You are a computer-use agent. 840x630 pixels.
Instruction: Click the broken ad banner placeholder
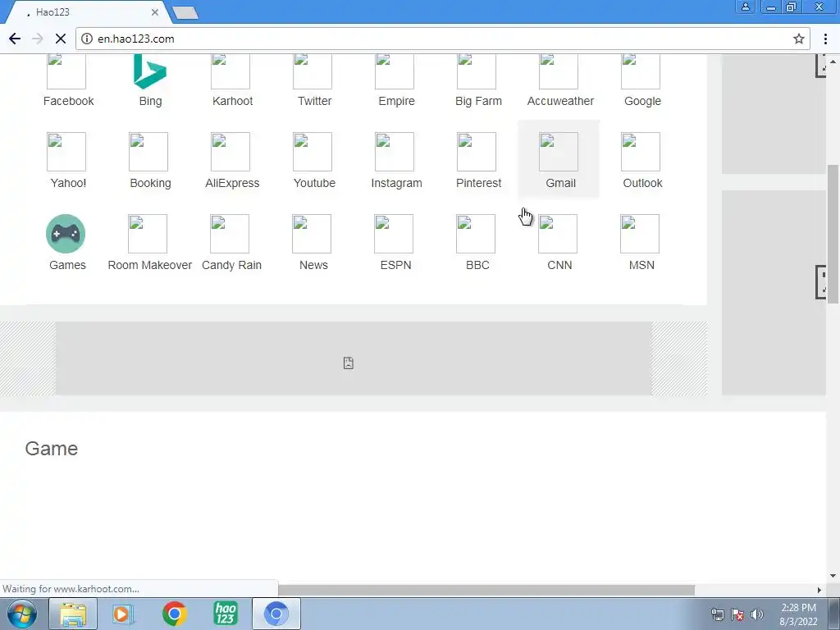[354, 358]
